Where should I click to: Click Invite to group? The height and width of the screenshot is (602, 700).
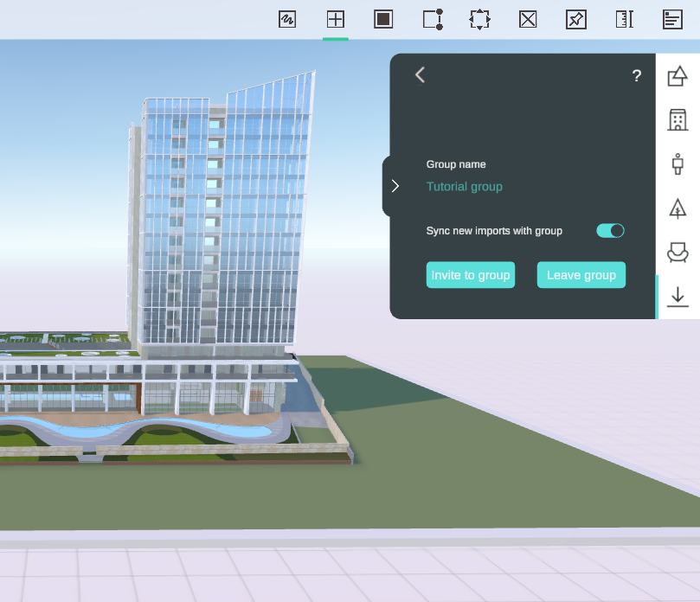pos(470,274)
